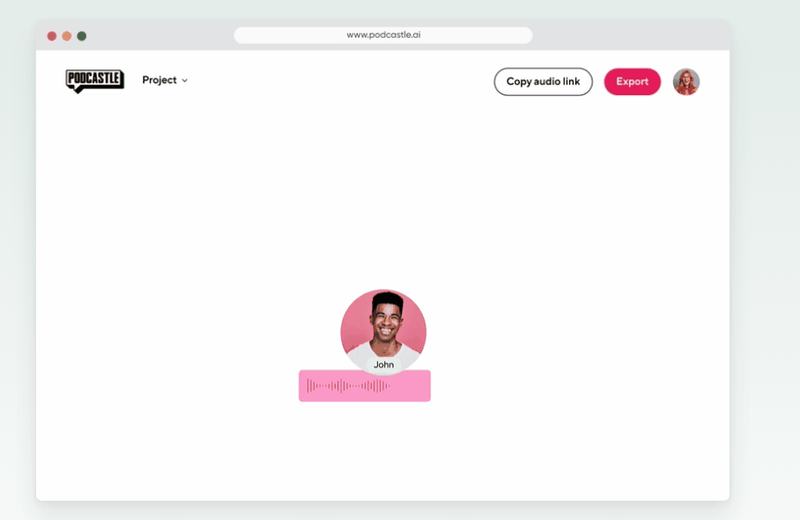Click the Copy audio link button
Viewport: 800px width, 520px height.
pos(543,82)
